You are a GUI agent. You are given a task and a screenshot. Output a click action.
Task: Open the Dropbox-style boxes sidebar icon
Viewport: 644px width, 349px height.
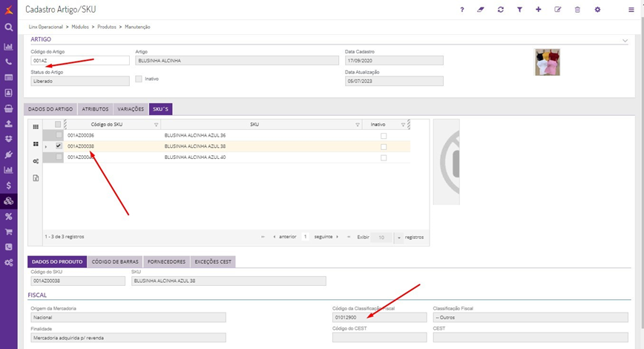tap(9, 140)
